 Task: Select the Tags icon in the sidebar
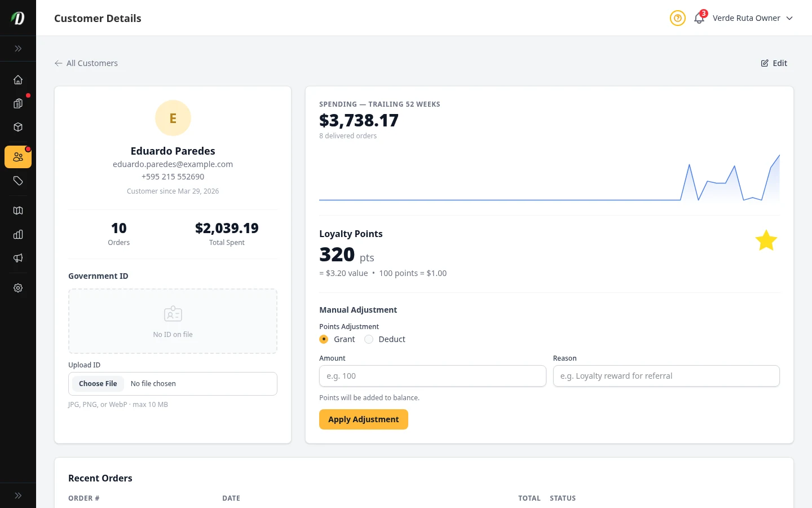coord(18,181)
